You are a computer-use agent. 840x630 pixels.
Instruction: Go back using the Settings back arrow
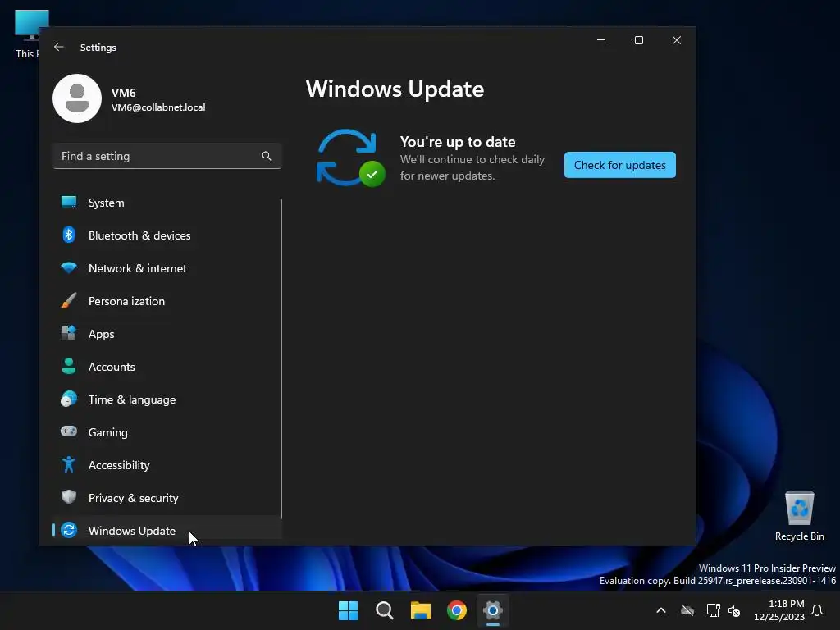tap(59, 47)
